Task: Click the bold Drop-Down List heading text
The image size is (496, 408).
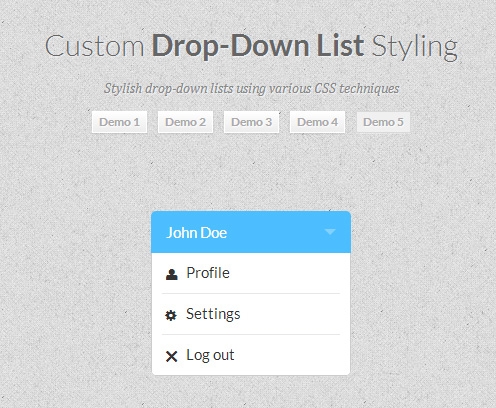Action: click(258, 47)
